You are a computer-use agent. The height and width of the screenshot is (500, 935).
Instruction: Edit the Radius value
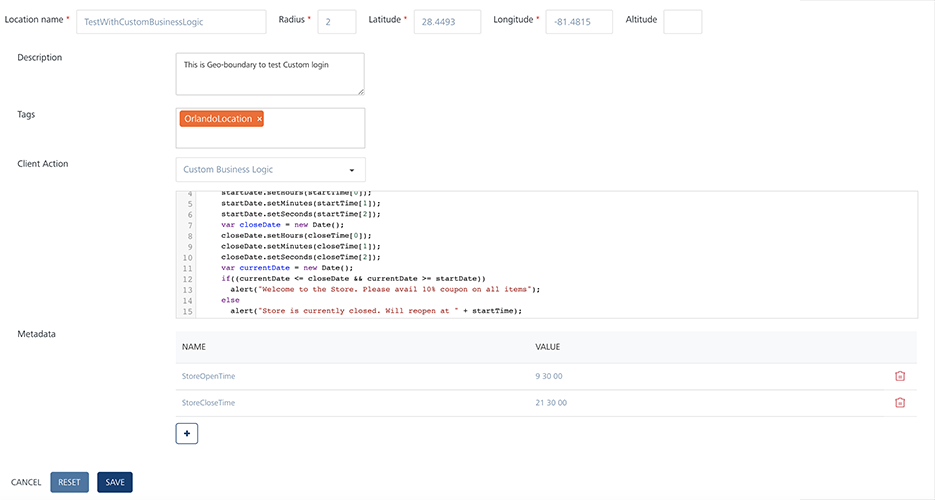(336, 22)
